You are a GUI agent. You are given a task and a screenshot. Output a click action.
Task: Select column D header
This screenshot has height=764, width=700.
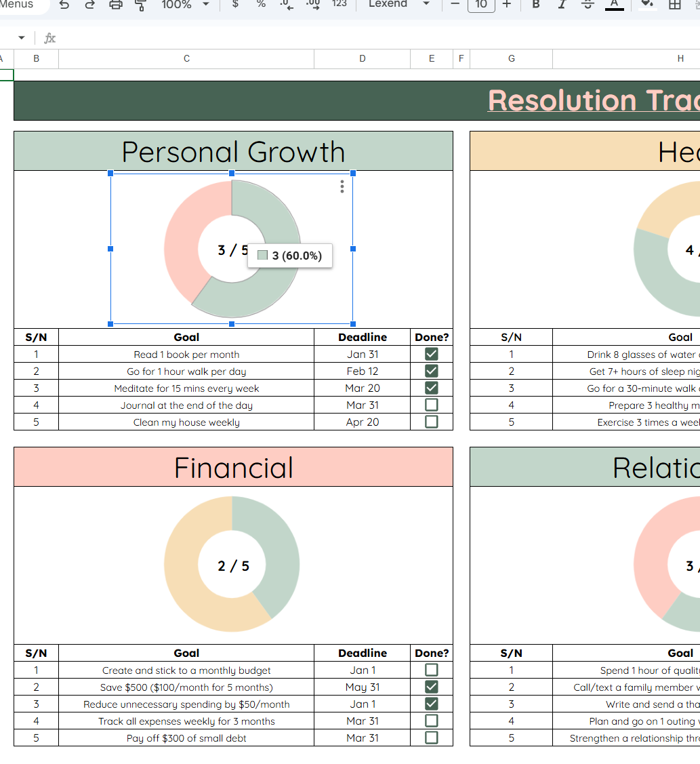click(x=363, y=58)
